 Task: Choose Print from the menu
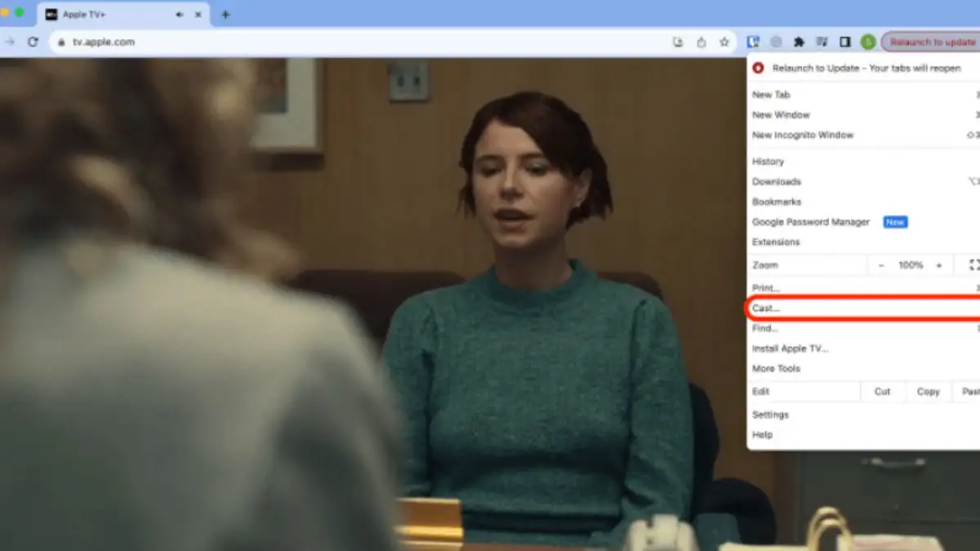[863, 288]
